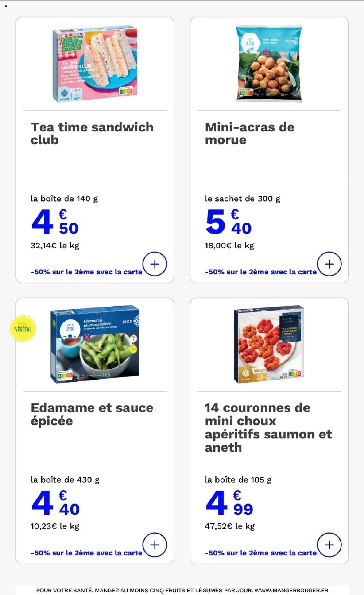Add Edamame et sauce épicée to cart
Screen dimensions: 364x595
click(155, 545)
